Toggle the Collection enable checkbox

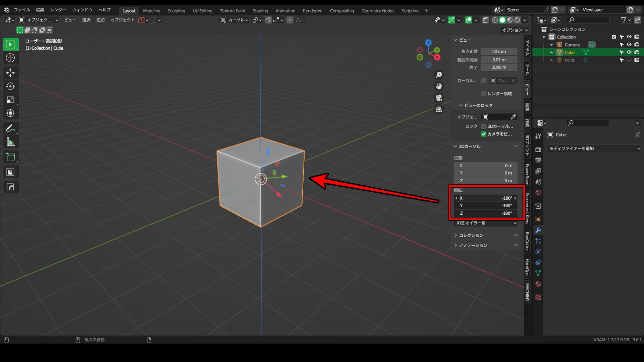[614, 37]
